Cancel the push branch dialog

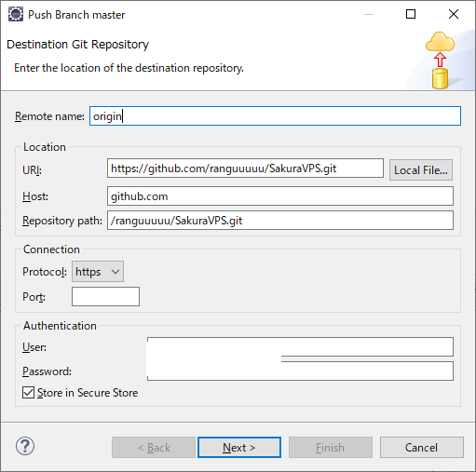(x=422, y=448)
